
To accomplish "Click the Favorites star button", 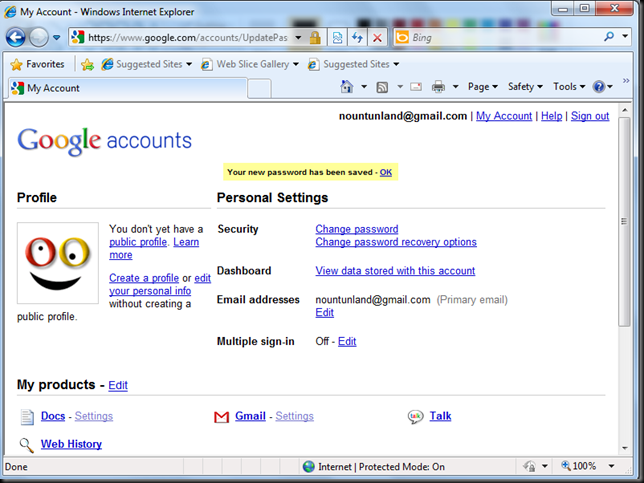I will click(x=37, y=64).
